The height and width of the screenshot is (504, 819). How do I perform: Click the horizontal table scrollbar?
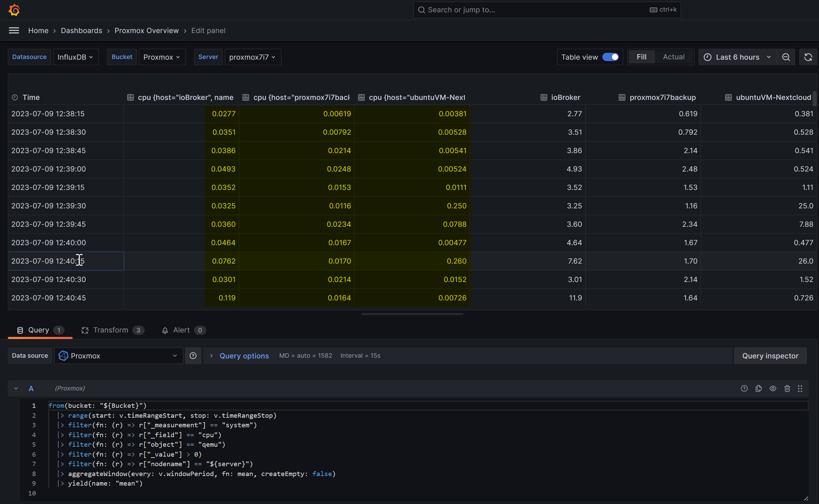point(412,314)
